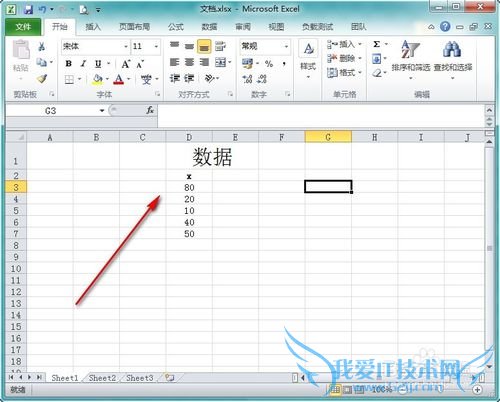Screen dimensions: 500x402
Task: Increase font size with the large A icon
Action: [x=126, y=64]
